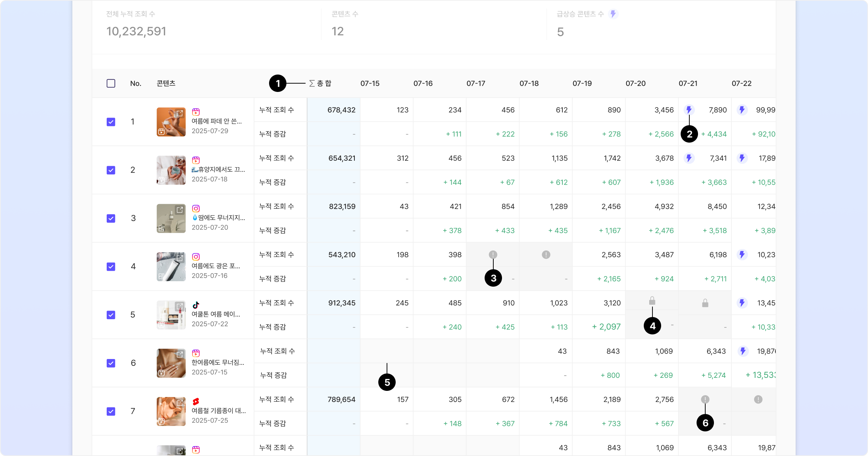The width and height of the screenshot is (868, 456).
Task: Click the Instagram icon on row 3
Action: 196,208
